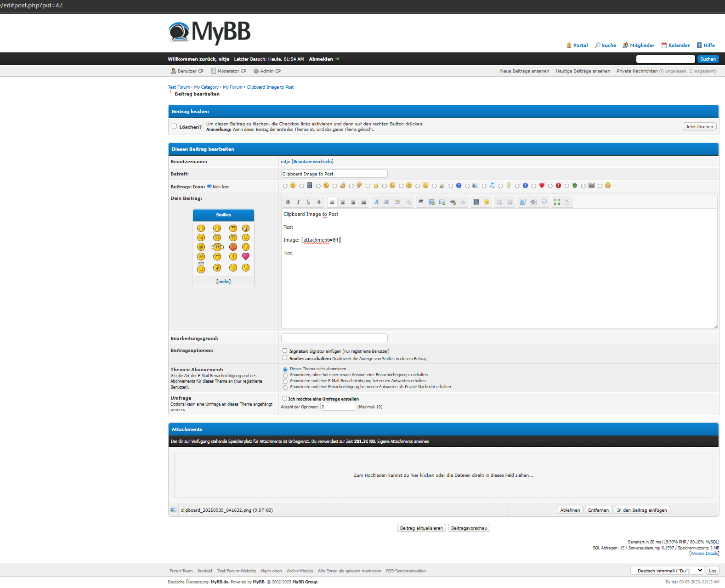Maximize the editor with fullscreen icon
725x588 pixels.
tap(557, 202)
